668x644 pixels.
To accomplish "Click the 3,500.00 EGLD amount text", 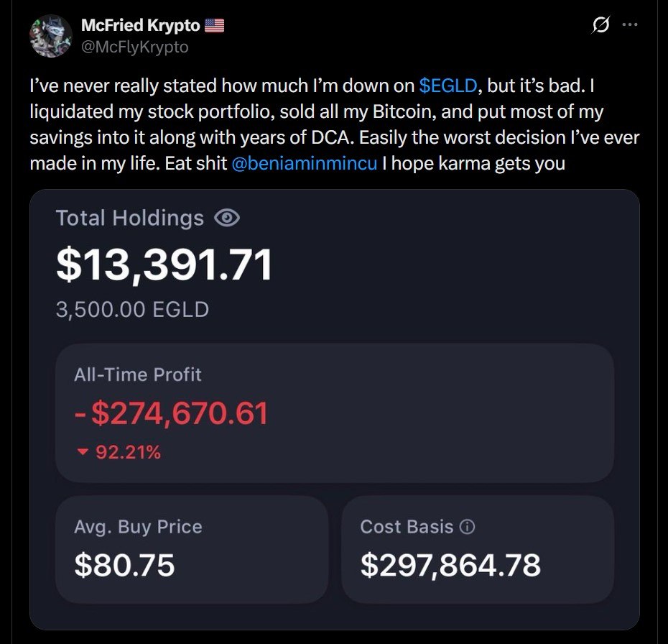I will point(132,310).
